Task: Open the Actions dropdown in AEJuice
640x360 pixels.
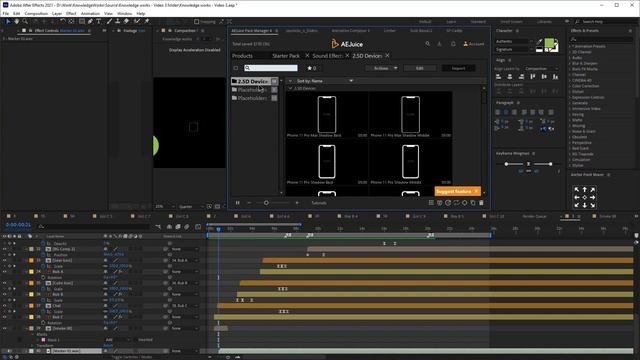Action: pos(382,68)
